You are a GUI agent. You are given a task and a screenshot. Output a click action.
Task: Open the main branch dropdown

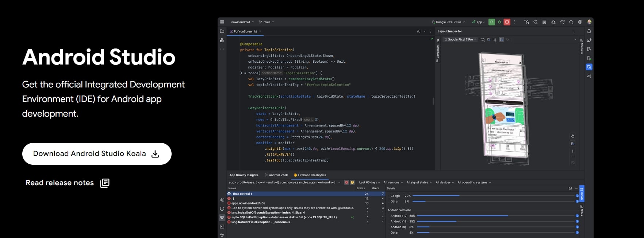point(267,22)
